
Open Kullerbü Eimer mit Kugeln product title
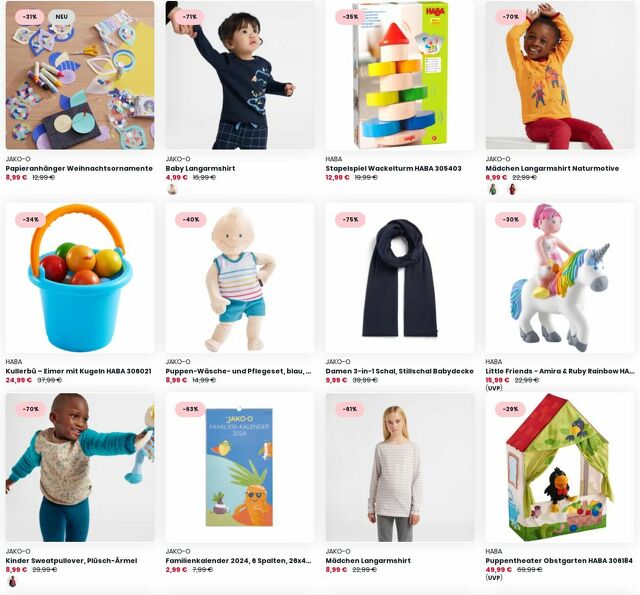click(x=78, y=371)
